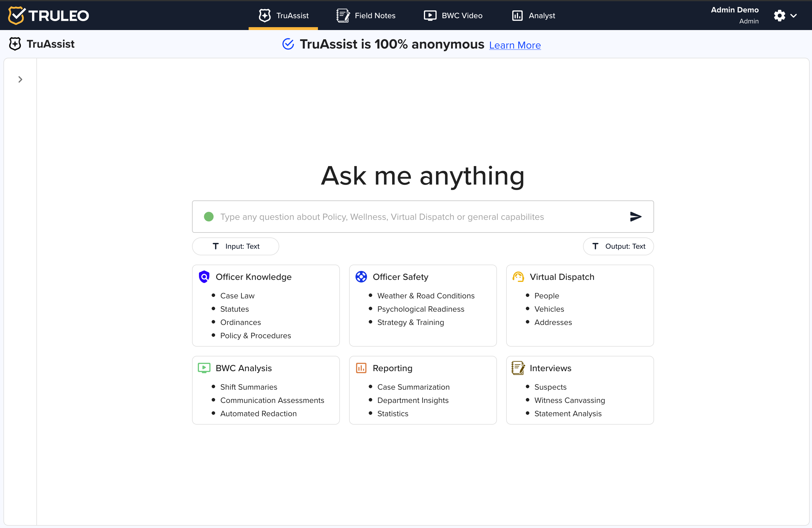Click the Virtual Dispatch headset icon
Viewport: 812px width, 528px height.
[x=518, y=277]
